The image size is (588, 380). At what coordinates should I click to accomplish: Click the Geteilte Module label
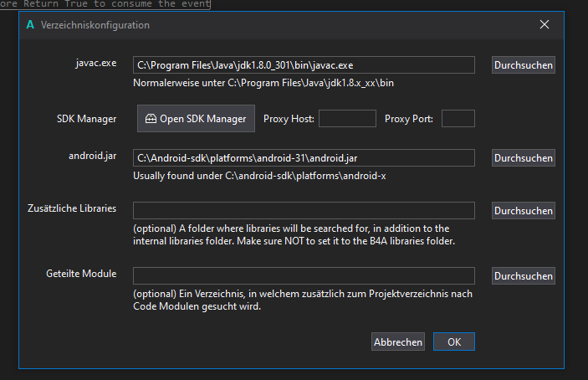point(82,274)
